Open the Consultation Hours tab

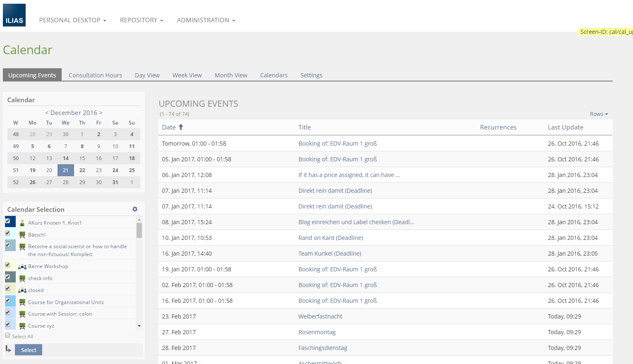point(95,75)
